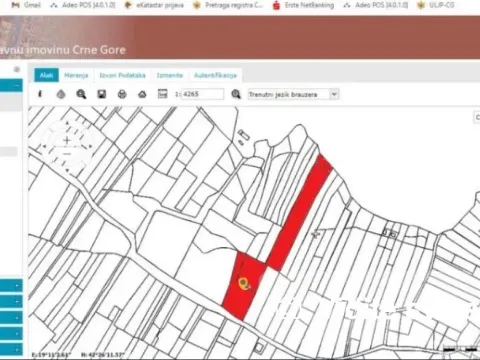Open the 'Trenutni jezik brauzera' language dropdown
The width and height of the screenshot is (480, 360).
[x=293, y=94]
